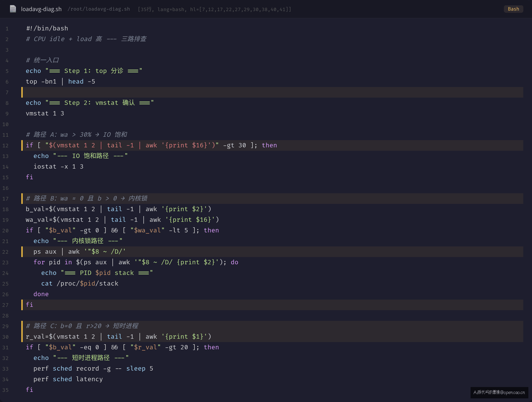Click the 'iostat -x 1 3' command
Viewport: 532px width, 402px height.
(59, 167)
